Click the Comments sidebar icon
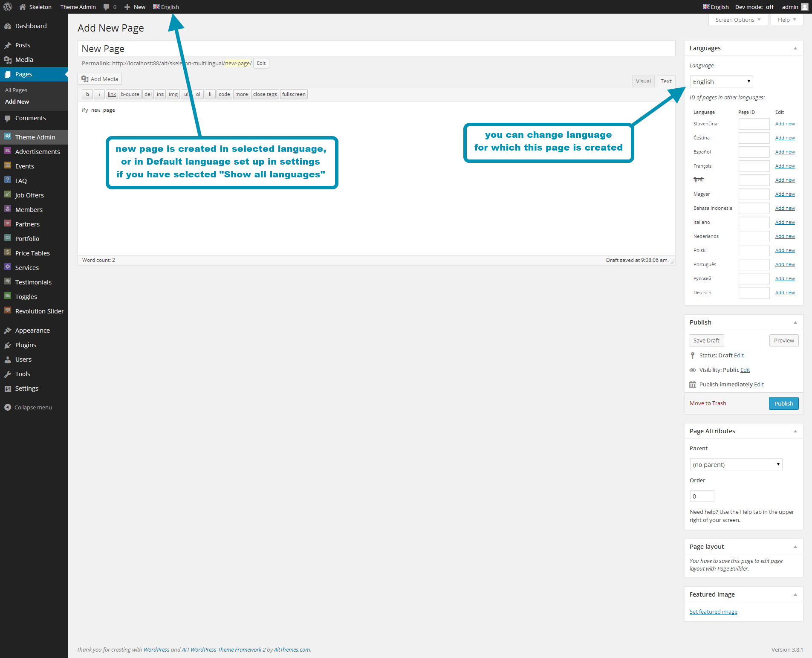 pyautogui.click(x=8, y=118)
